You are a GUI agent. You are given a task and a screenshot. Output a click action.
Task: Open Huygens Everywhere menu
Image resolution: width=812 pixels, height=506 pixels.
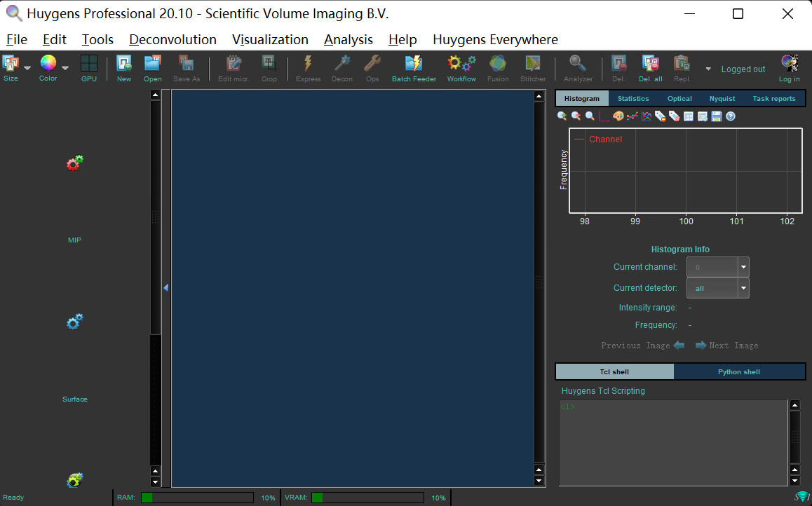tap(496, 40)
